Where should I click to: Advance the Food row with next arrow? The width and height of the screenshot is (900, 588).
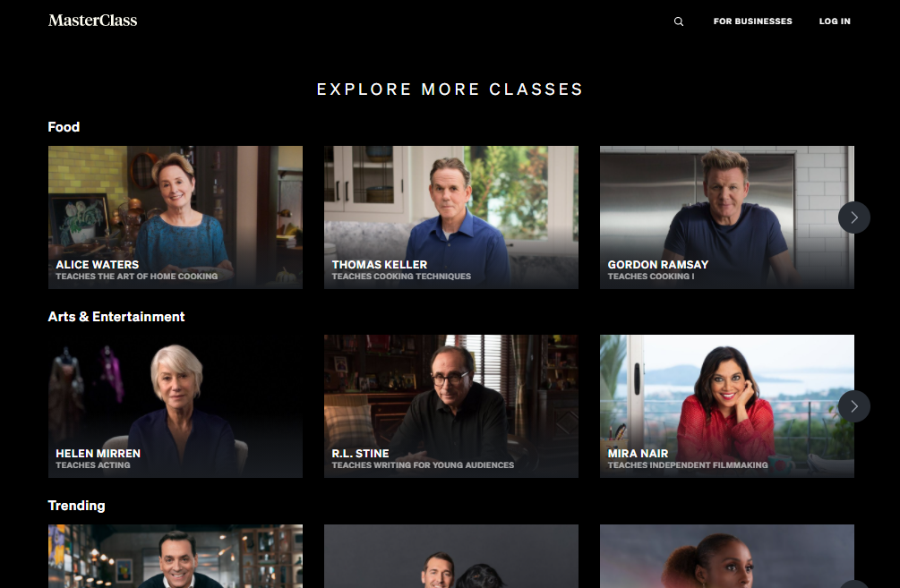854,217
